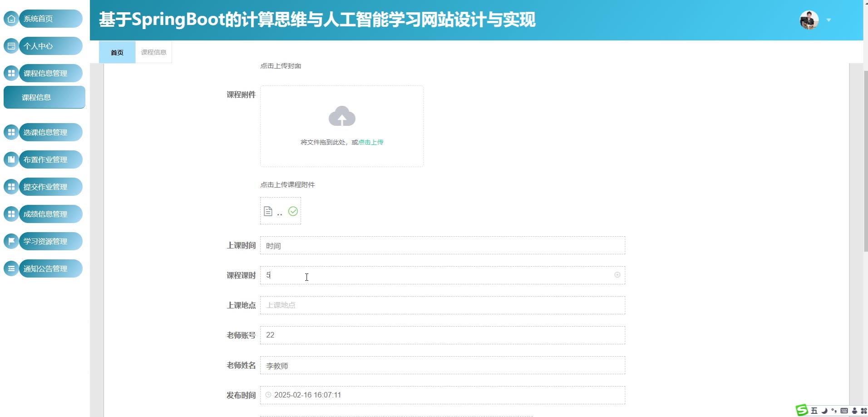The image size is (868, 417).
Task: Open the user dropdown arrow beside avatar
Action: [x=829, y=20]
